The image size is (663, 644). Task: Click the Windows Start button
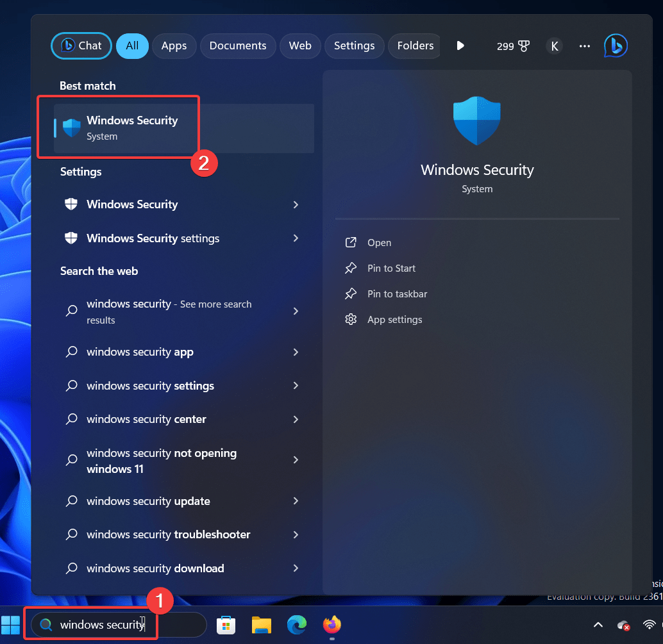pos(10,625)
